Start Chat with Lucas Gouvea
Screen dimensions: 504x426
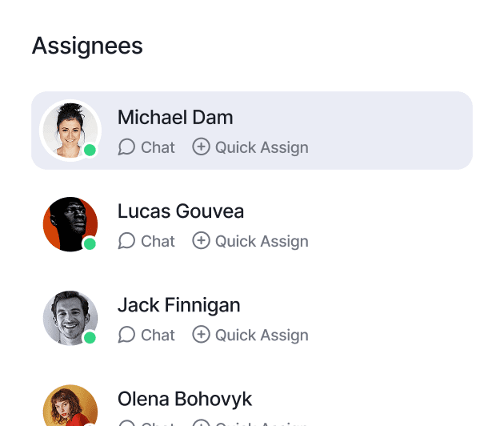[158, 241]
